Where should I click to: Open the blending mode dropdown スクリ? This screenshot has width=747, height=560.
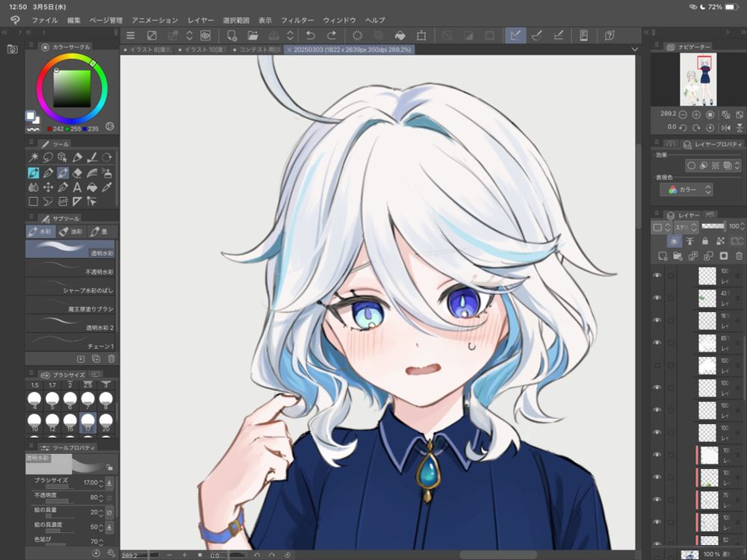[686, 227]
